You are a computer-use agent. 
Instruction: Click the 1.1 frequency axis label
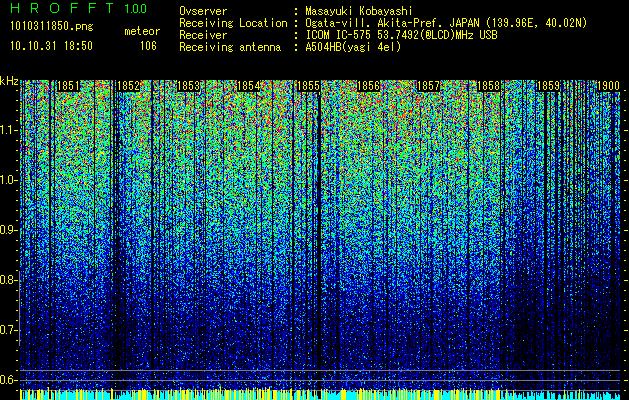pos(8,130)
